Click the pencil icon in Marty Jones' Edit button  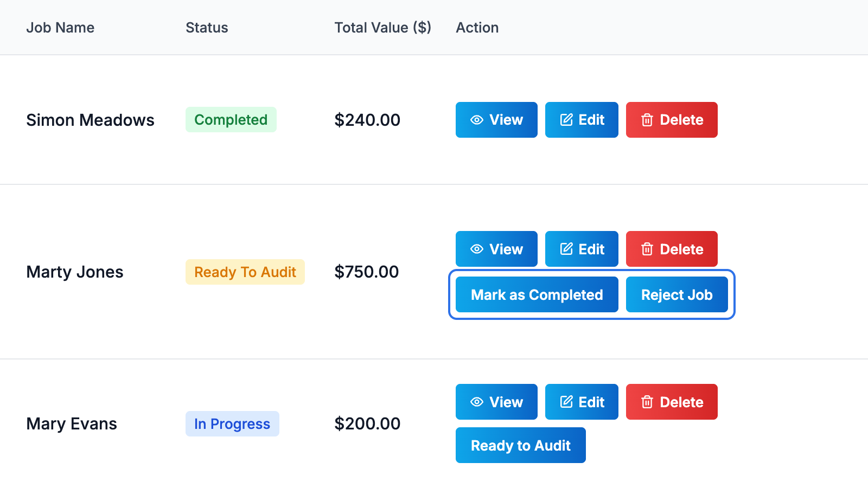click(566, 249)
